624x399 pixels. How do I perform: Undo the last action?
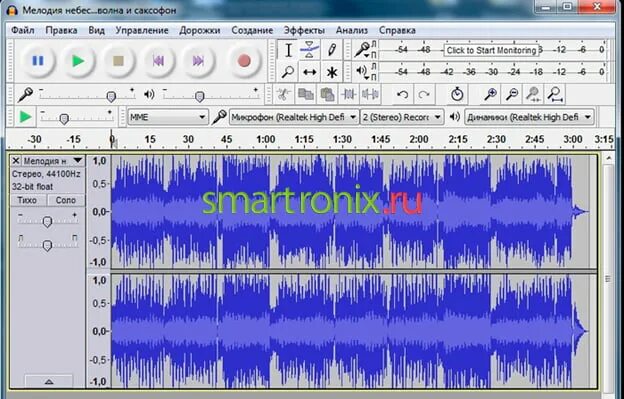pyautogui.click(x=402, y=95)
